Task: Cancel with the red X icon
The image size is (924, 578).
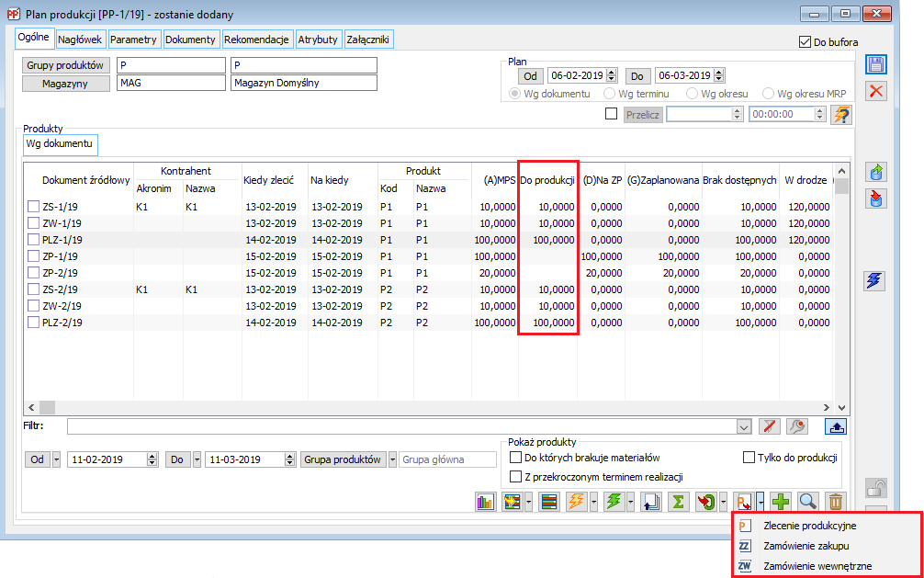Action: pyautogui.click(x=876, y=91)
